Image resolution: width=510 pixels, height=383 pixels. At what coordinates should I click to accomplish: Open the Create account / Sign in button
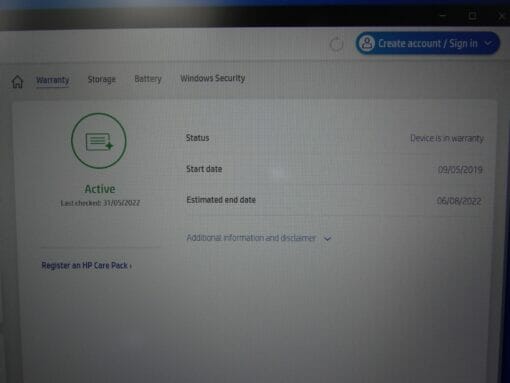(427, 43)
